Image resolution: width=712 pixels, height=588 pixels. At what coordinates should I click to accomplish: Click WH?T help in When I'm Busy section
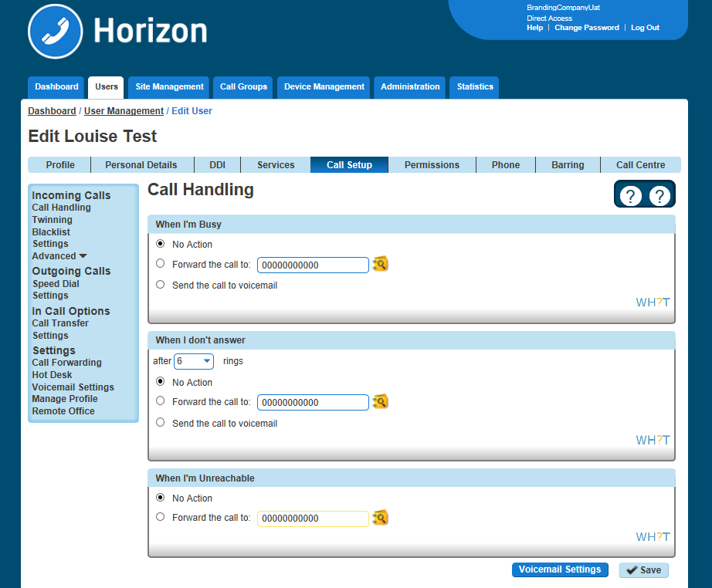[x=653, y=302]
